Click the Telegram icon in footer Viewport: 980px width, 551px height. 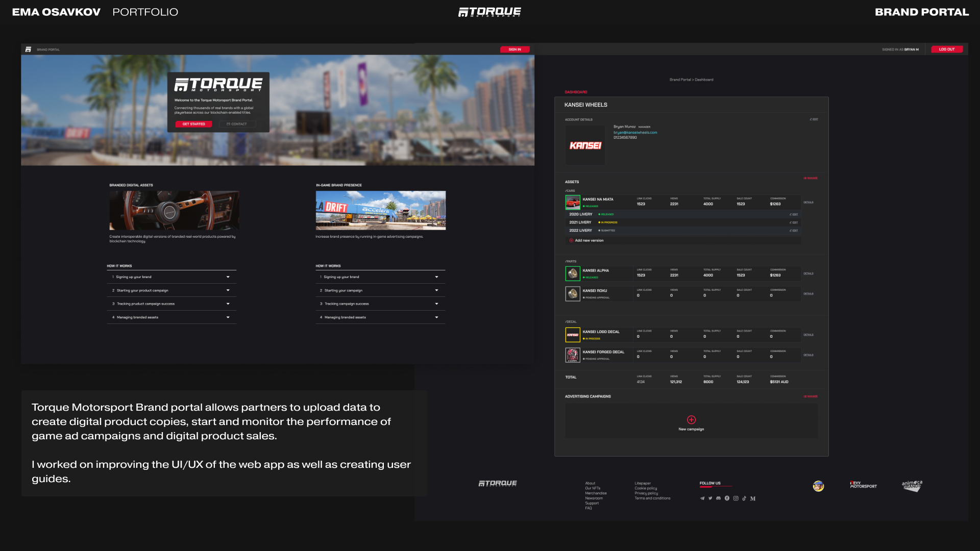(702, 498)
